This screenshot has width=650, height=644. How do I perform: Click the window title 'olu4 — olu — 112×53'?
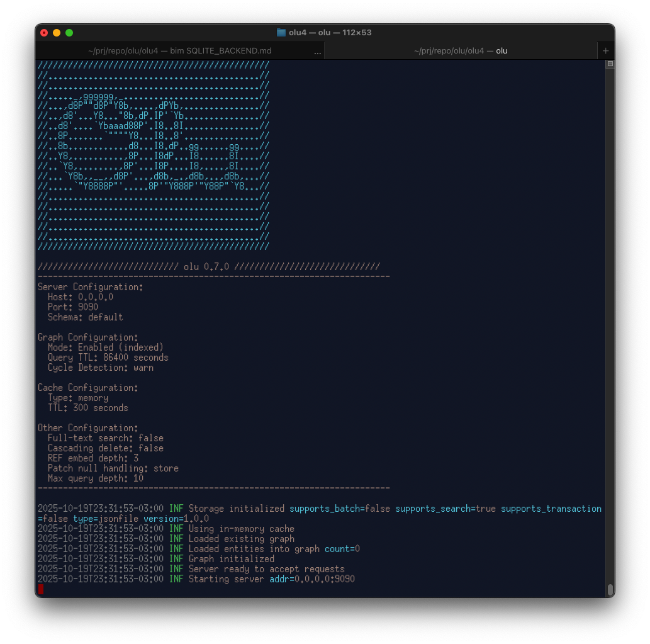click(x=330, y=32)
